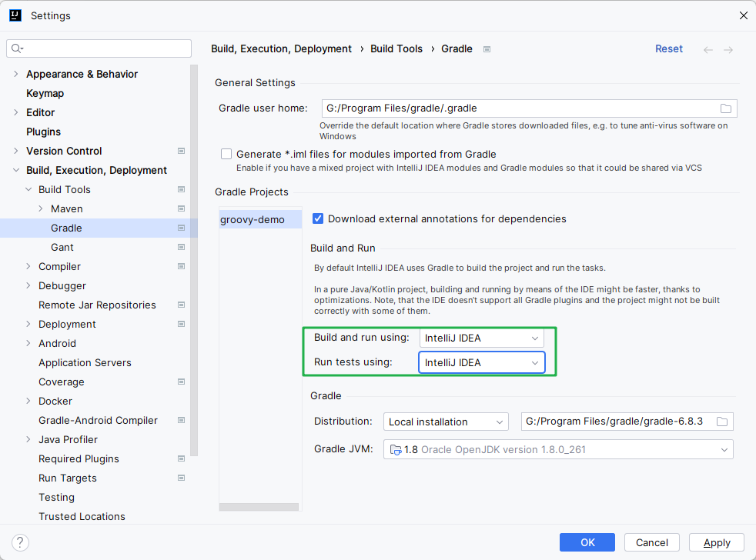Click project icon beside Remote Jar Repositories
This screenshot has width=756, height=560.
point(181,305)
